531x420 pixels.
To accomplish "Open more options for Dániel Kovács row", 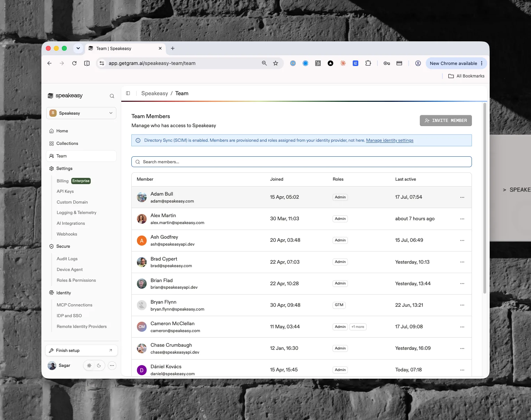I will tap(462, 370).
